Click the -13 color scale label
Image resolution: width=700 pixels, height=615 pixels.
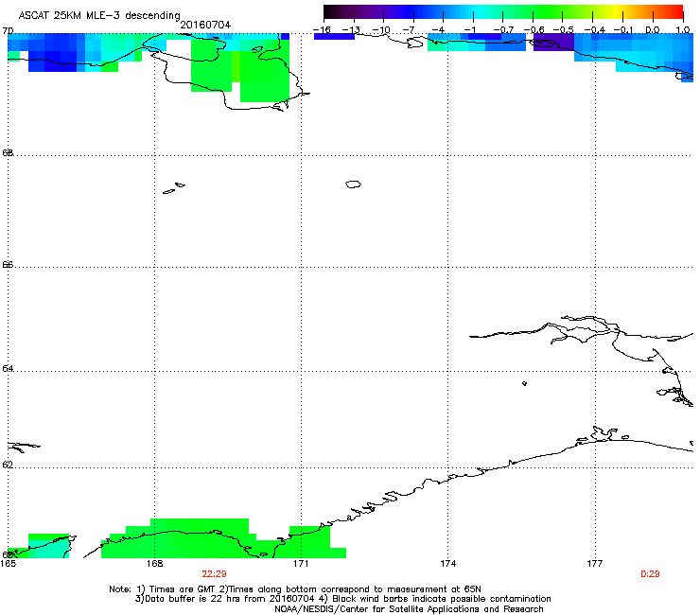click(x=351, y=30)
